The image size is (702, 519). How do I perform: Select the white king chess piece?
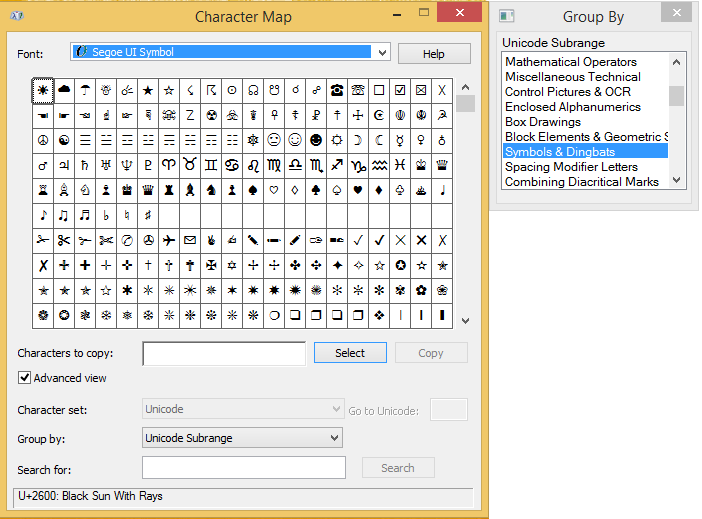coord(421,165)
